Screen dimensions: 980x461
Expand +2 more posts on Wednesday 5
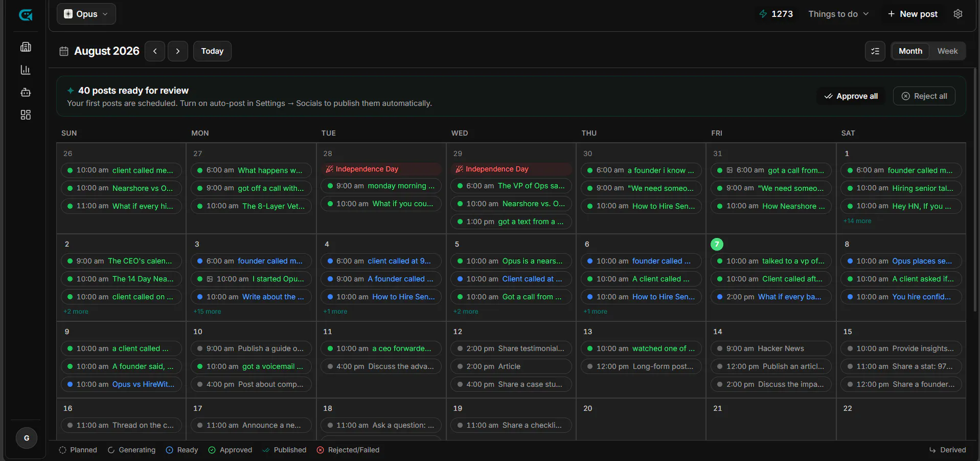point(466,312)
